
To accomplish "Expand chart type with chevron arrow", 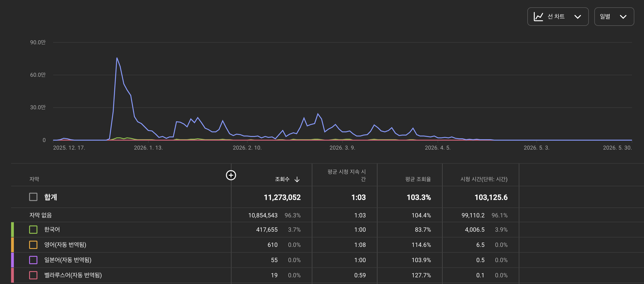I will (x=577, y=17).
